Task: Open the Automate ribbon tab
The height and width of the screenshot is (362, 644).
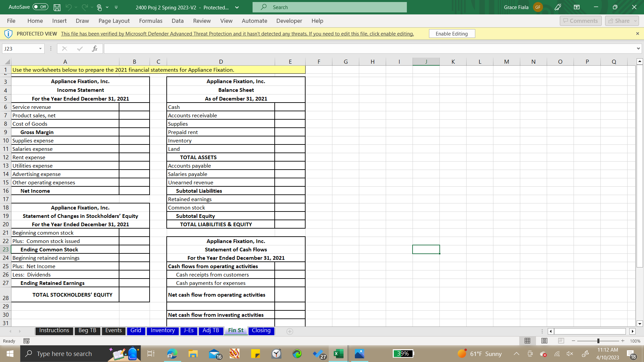Action: 255,21
